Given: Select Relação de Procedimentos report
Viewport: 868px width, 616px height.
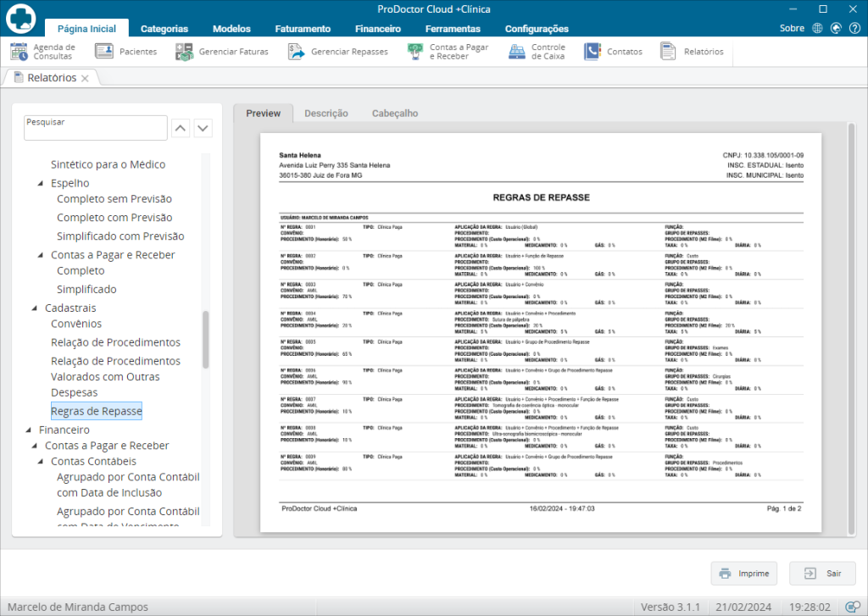Looking at the screenshot, I should 115,342.
